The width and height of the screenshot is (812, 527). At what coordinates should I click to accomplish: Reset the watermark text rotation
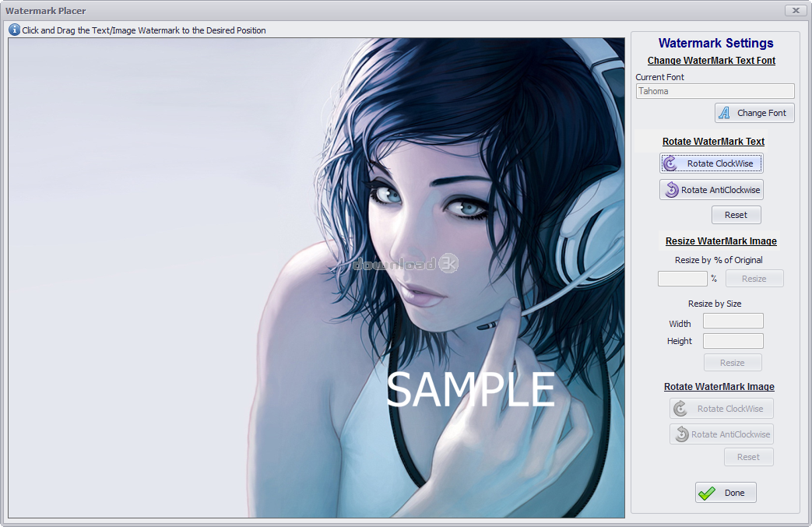pyautogui.click(x=736, y=215)
